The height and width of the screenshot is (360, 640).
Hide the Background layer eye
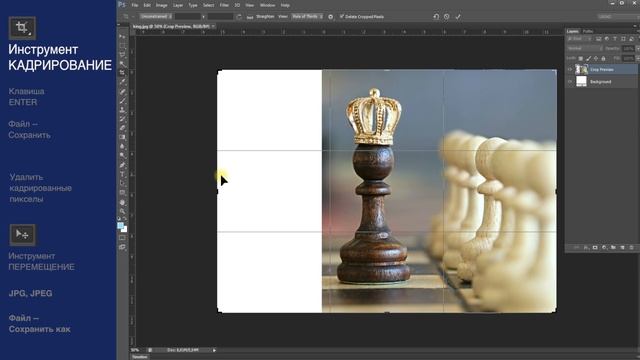click(570, 82)
